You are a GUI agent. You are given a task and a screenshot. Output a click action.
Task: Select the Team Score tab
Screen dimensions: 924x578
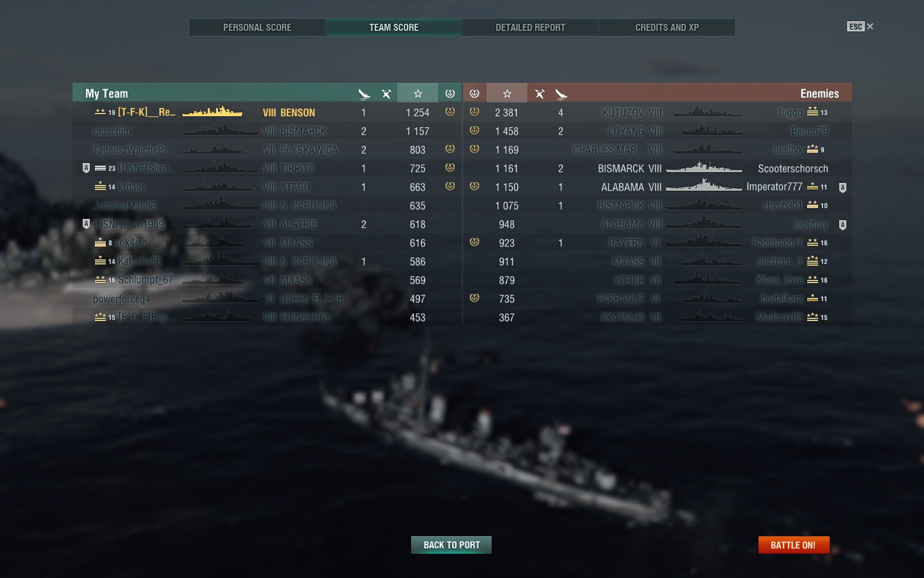pos(394,28)
